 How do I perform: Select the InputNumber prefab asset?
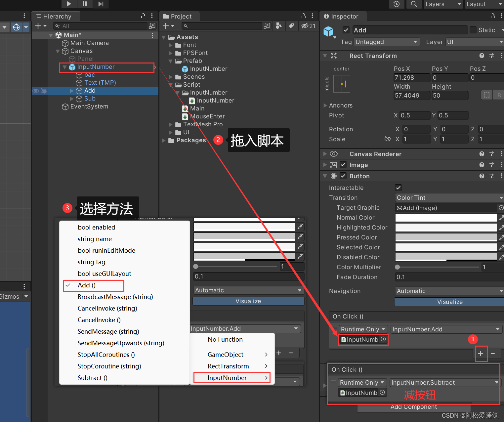click(208, 69)
